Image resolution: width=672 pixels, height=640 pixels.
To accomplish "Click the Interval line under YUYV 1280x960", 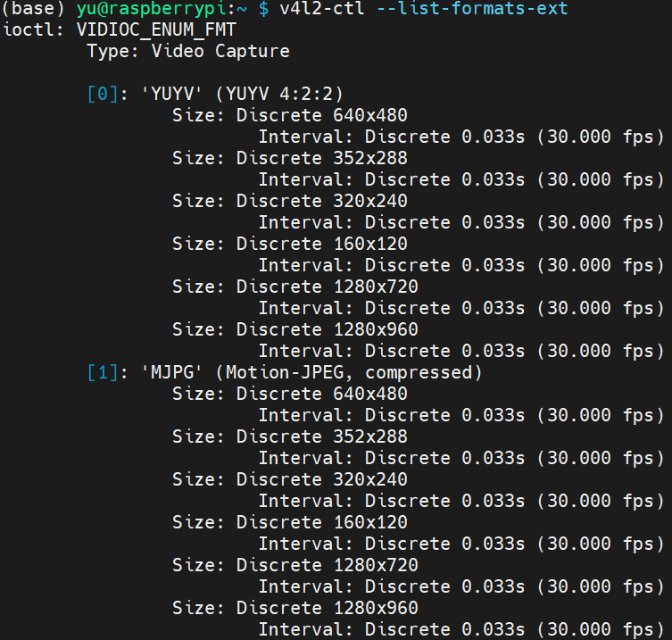I will point(461,351).
